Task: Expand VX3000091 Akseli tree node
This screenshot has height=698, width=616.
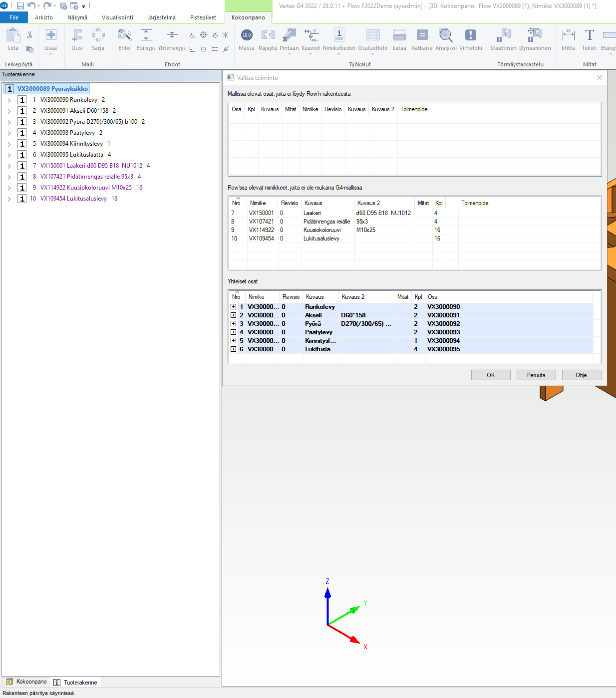Action: coord(9,111)
